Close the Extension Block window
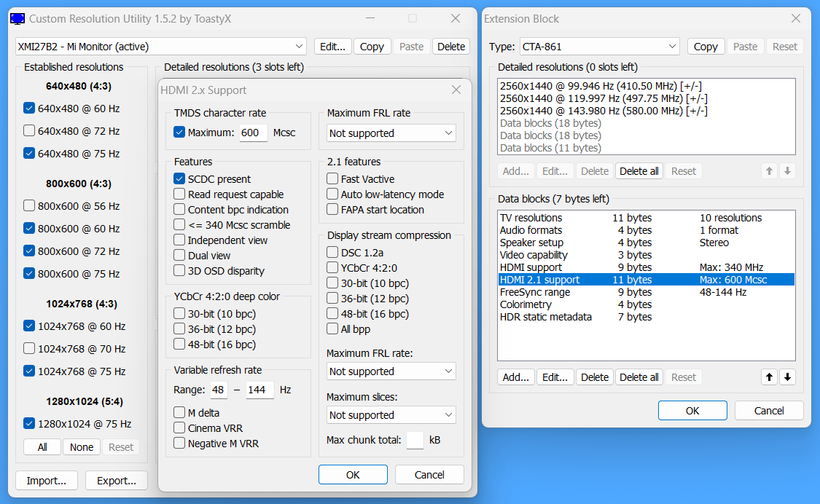 coord(795,19)
